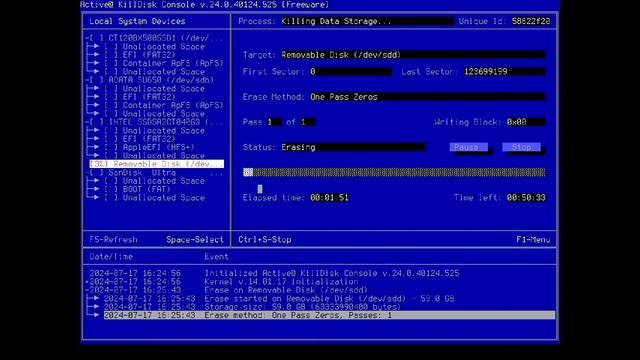This screenshot has height=360, width=640.
Task: Click the Space-Select hint
Action: pos(195,240)
